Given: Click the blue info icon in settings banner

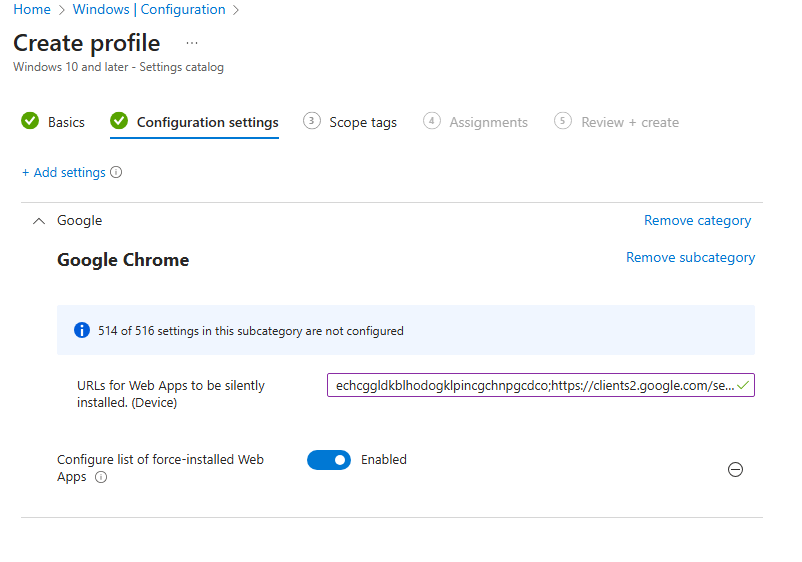Looking at the screenshot, I should [x=82, y=330].
